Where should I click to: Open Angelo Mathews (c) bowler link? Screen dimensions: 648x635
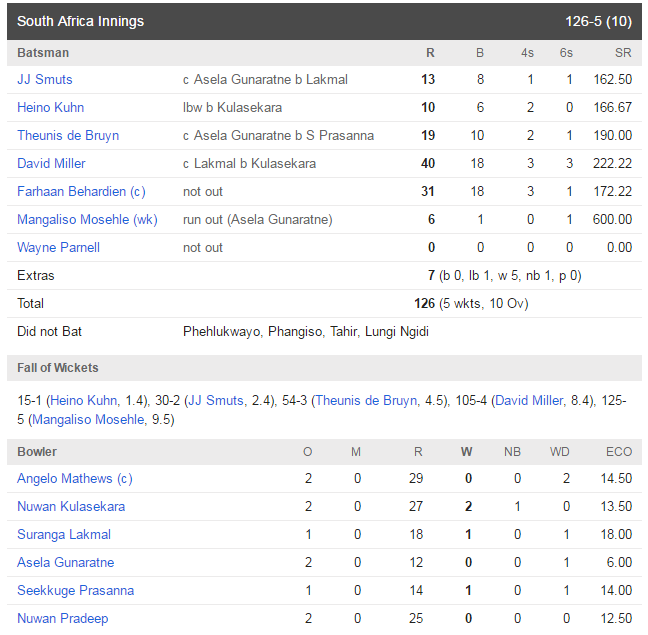point(75,478)
